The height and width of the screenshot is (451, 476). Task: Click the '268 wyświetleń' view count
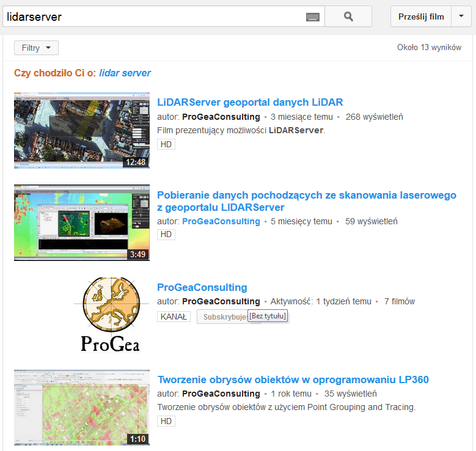coord(375,117)
